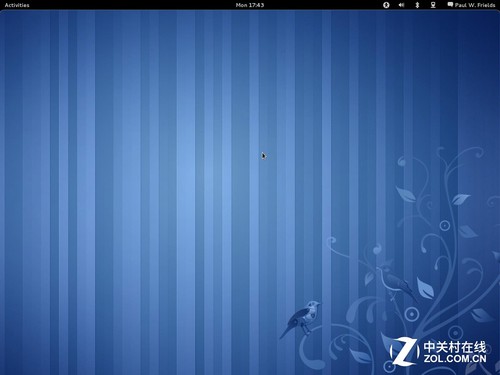Open the Mon 17:43 clock menu
The image size is (500, 375).
tap(250, 5)
